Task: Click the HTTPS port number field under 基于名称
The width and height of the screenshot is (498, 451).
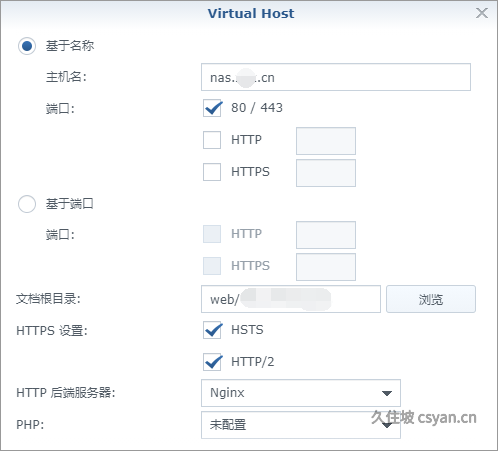Action: [326, 173]
